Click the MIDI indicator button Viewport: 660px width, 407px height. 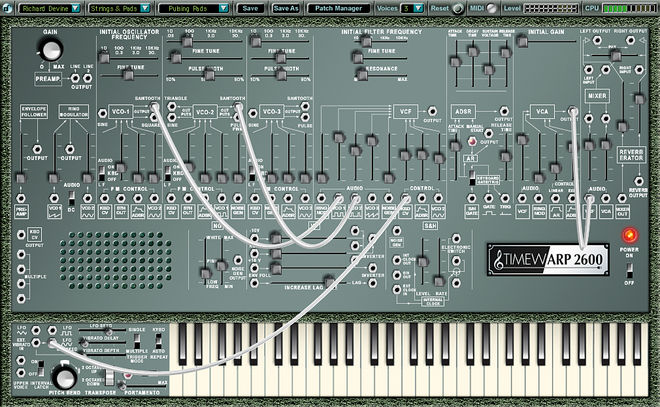tap(491, 8)
